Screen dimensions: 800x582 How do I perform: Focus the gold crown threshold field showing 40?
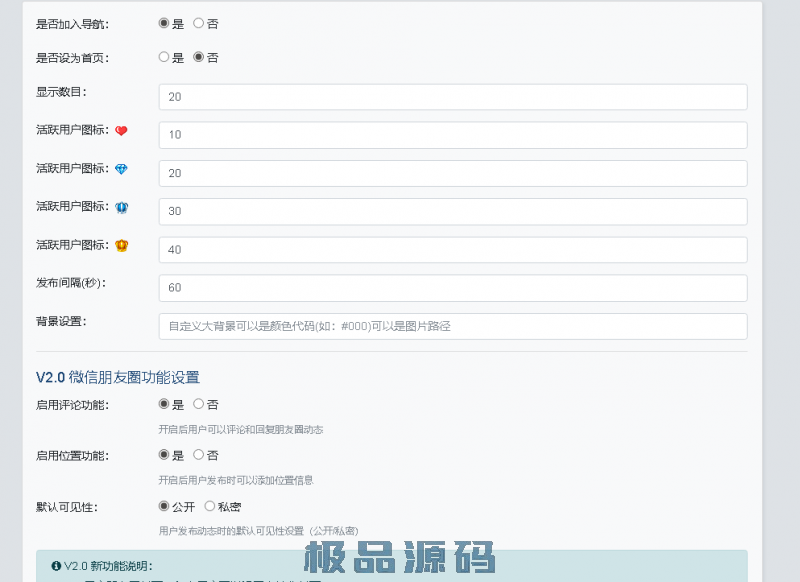(452, 249)
